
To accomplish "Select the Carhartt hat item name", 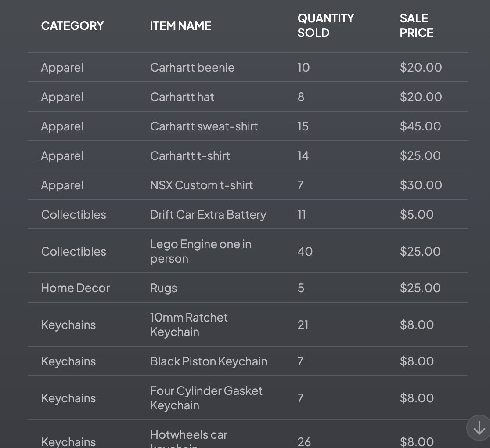I will tap(182, 97).
